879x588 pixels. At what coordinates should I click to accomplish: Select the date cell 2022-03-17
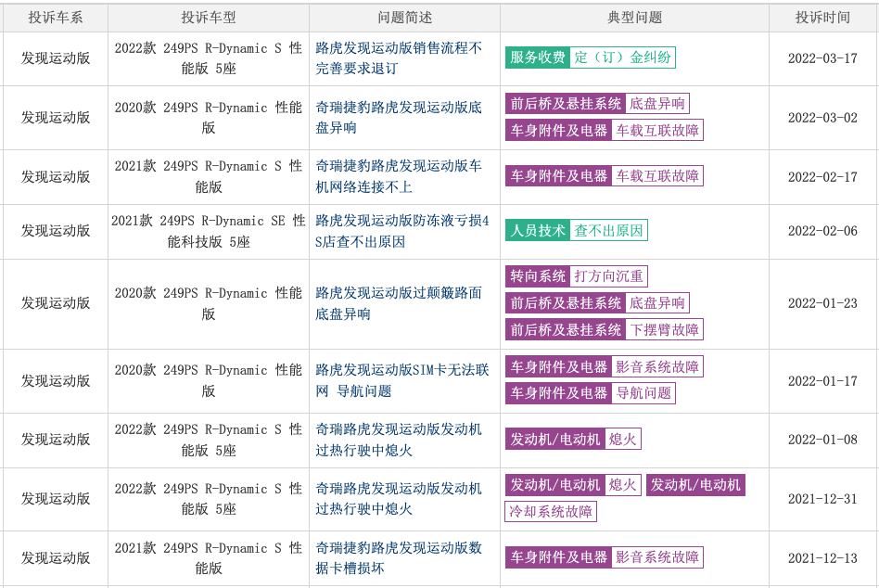823,58
